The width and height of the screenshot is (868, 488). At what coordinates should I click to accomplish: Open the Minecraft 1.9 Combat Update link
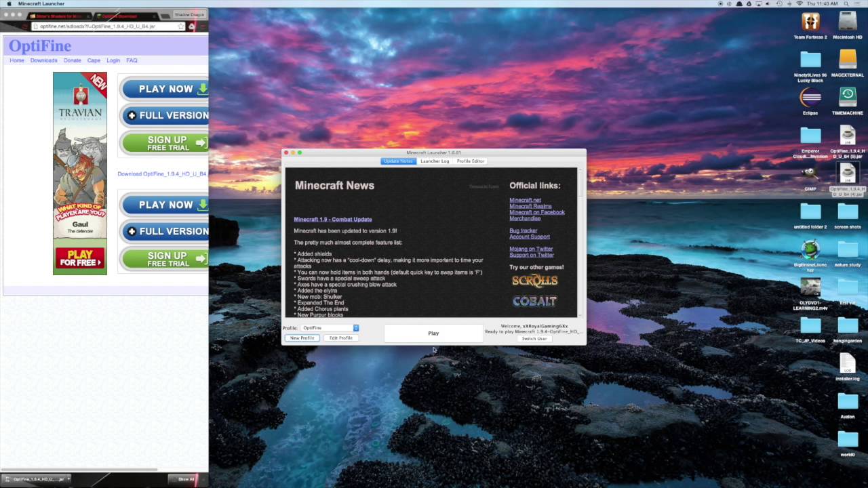click(333, 220)
